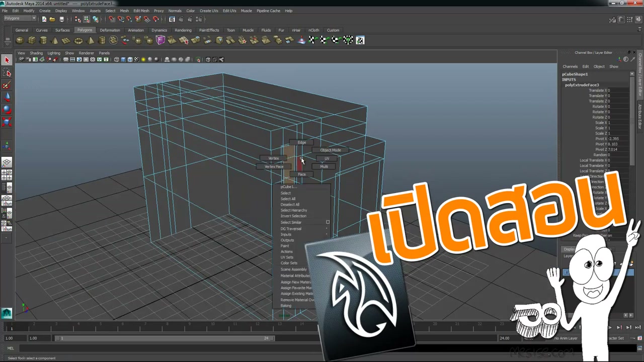Screen dimensions: 644x362
Task: Open the viewport Shading menu
Action: pos(36,53)
